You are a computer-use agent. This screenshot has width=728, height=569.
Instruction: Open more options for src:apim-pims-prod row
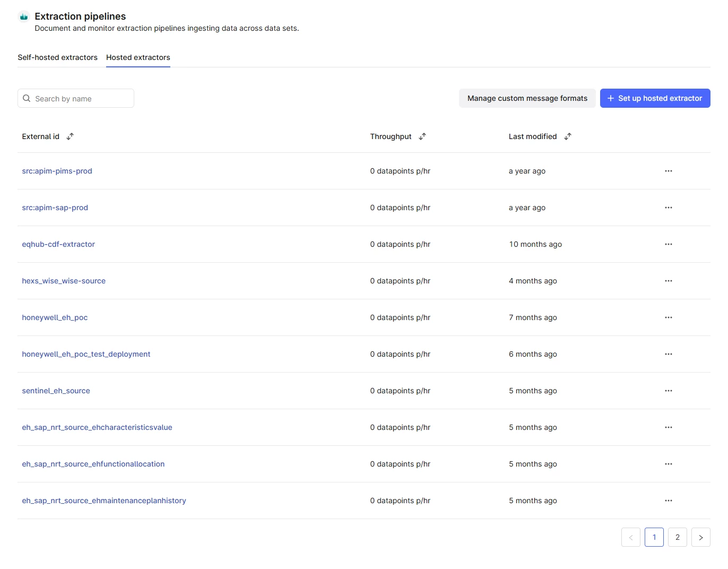click(668, 171)
